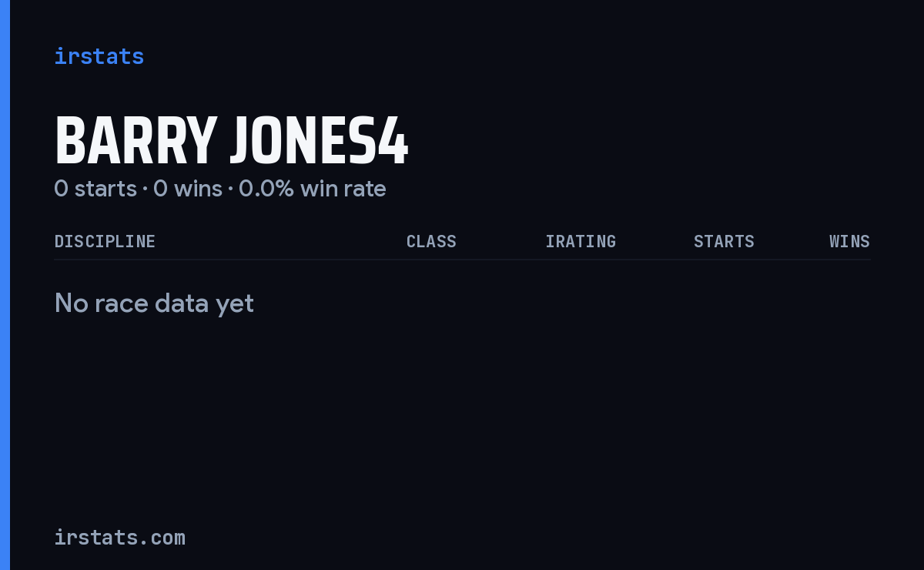The width and height of the screenshot is (924, 570).
Task: Sort by the STARTS column header
Action: click(724, 241)
